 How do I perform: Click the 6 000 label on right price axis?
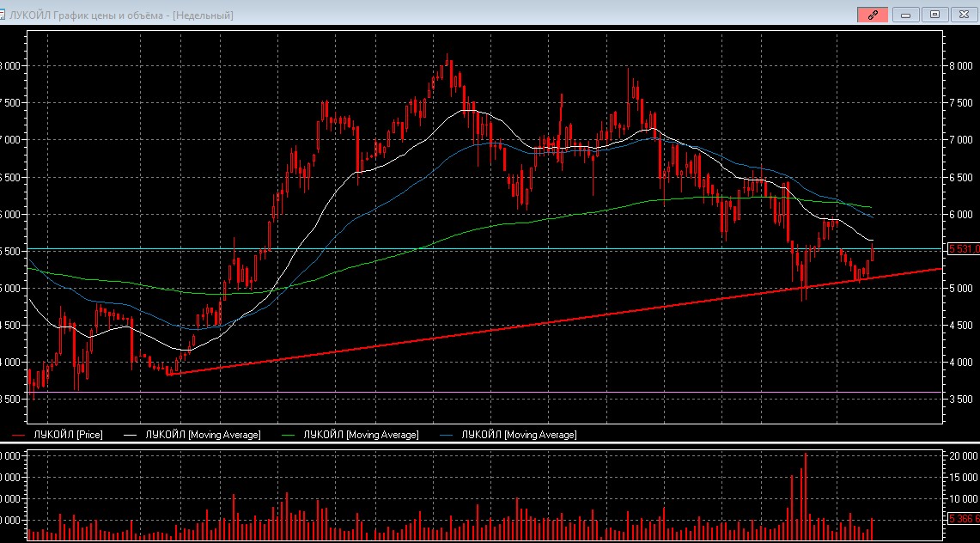[x=960, y=214]
